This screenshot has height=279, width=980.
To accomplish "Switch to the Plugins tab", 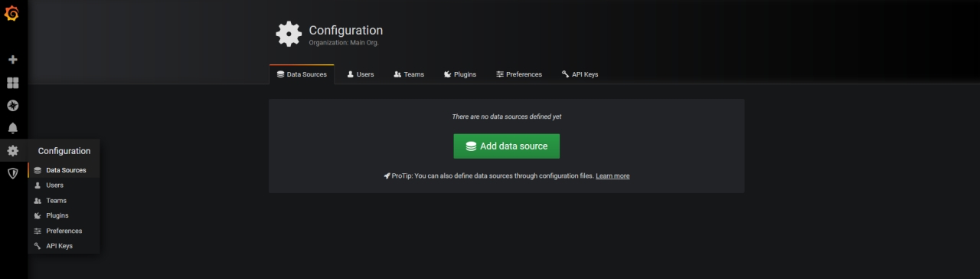I will coord(460,74).
